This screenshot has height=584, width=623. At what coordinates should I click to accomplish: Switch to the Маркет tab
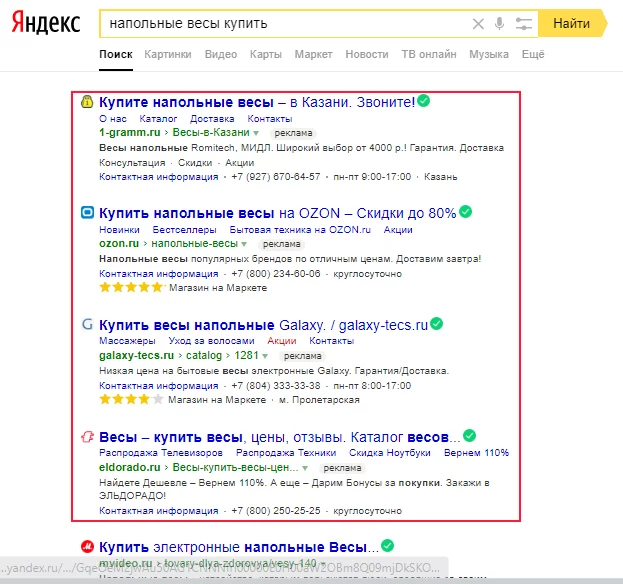coord(313,54)
